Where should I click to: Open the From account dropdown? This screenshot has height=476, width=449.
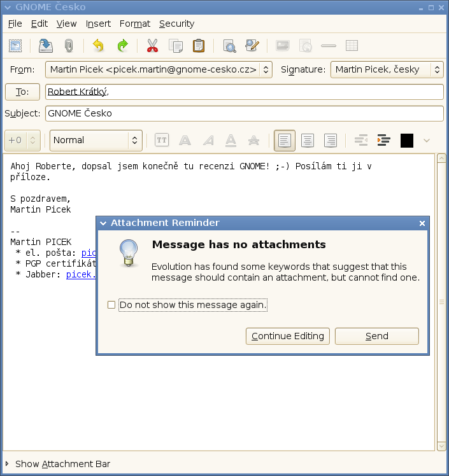tap(159, 69)
